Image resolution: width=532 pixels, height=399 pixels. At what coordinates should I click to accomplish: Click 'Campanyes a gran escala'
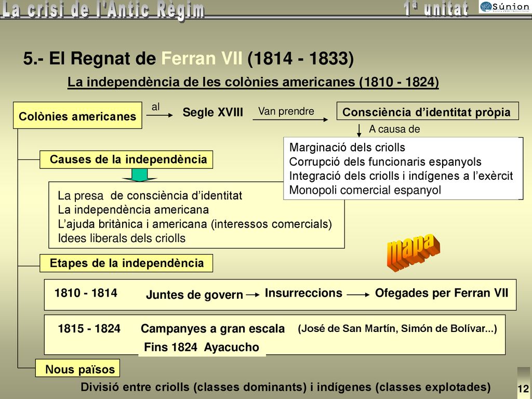(212, 328)
